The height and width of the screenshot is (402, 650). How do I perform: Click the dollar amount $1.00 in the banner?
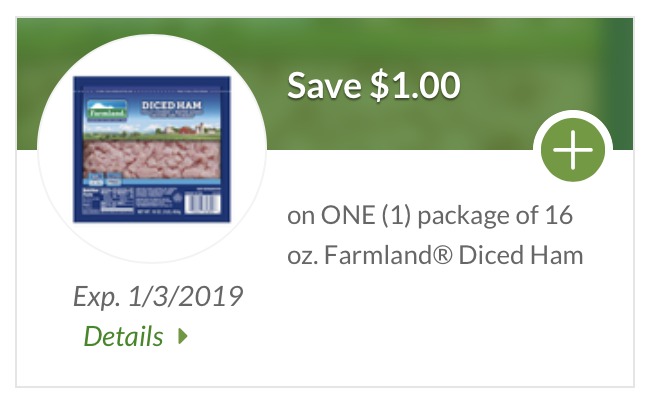pos(415,85)
